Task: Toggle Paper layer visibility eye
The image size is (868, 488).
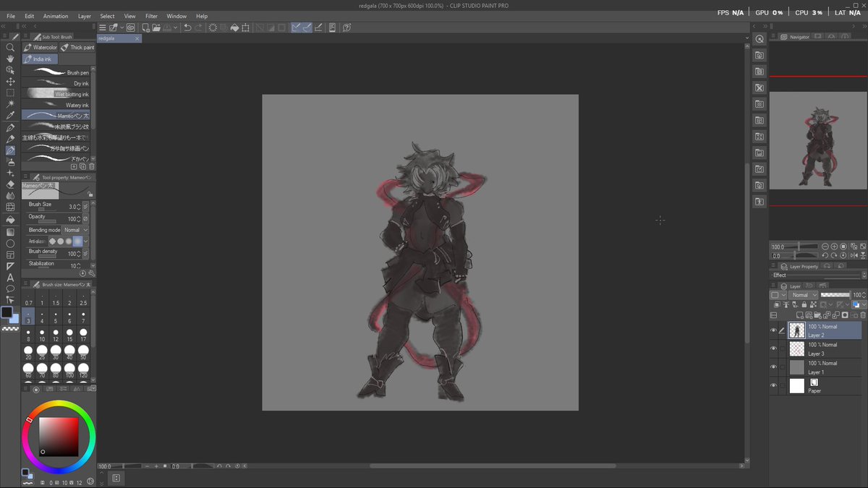Action: pyautogui.click(x=773, y=385)
